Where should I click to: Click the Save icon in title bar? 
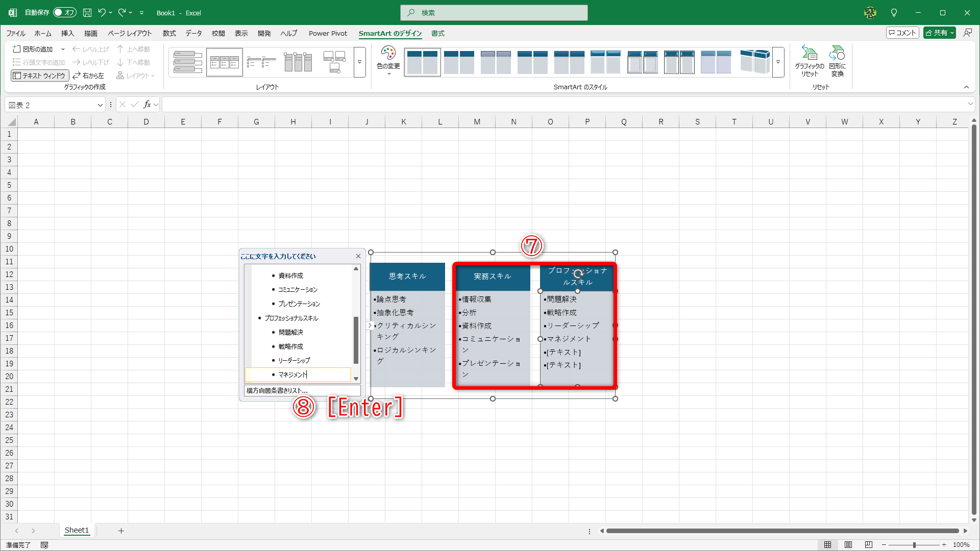[x=87, y=13]
